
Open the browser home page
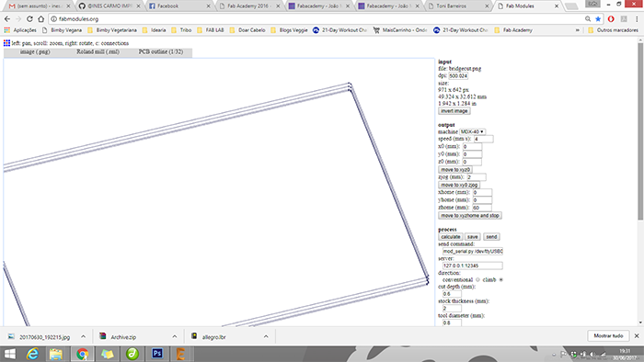point(40,19)
